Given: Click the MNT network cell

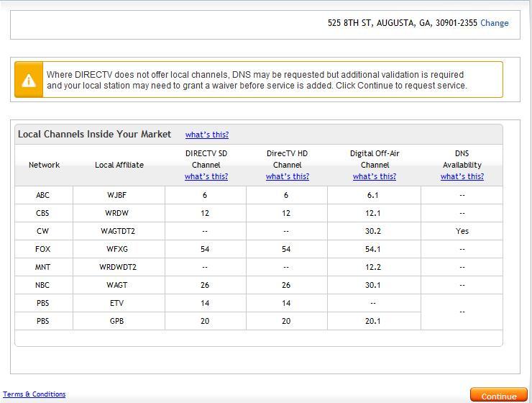Looking at the screenshot, I should (x=44, y=267).
